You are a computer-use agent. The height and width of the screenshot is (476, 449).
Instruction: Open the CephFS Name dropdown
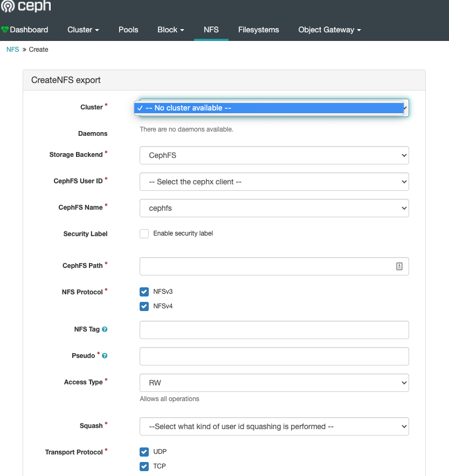(x=274, y=208)
